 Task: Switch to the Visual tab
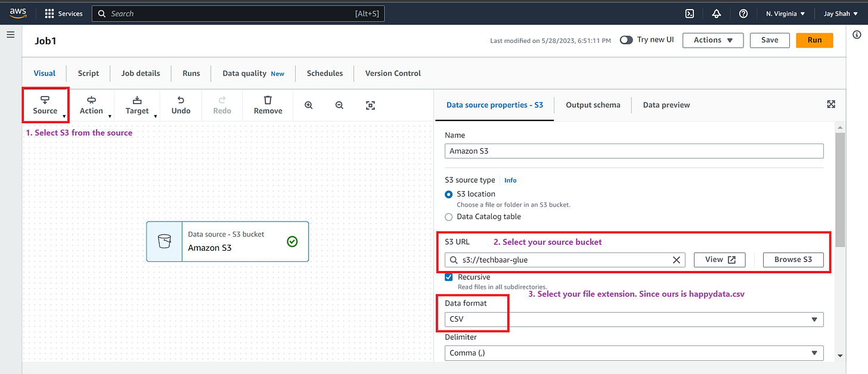(44, 73)
